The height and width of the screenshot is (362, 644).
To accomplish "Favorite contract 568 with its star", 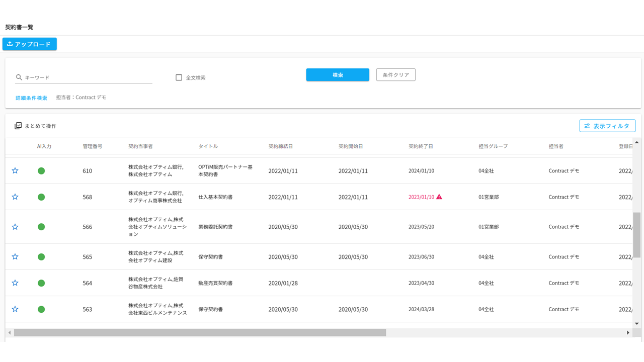I will pos(15,197).
